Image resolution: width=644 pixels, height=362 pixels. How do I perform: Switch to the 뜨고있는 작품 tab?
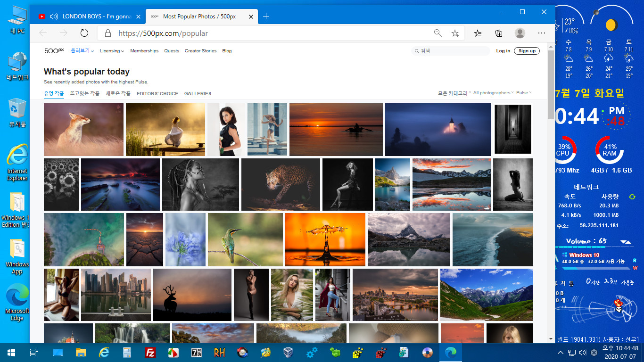(85, 93)
